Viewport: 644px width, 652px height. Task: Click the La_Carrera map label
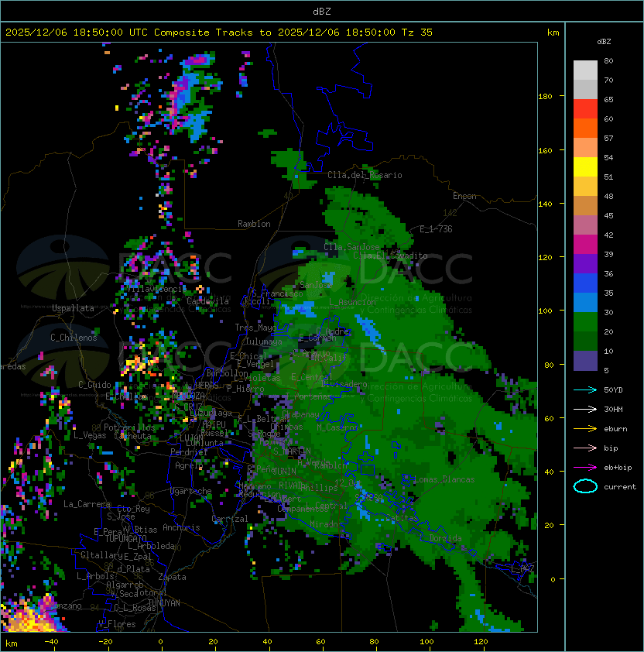[87, 504]
